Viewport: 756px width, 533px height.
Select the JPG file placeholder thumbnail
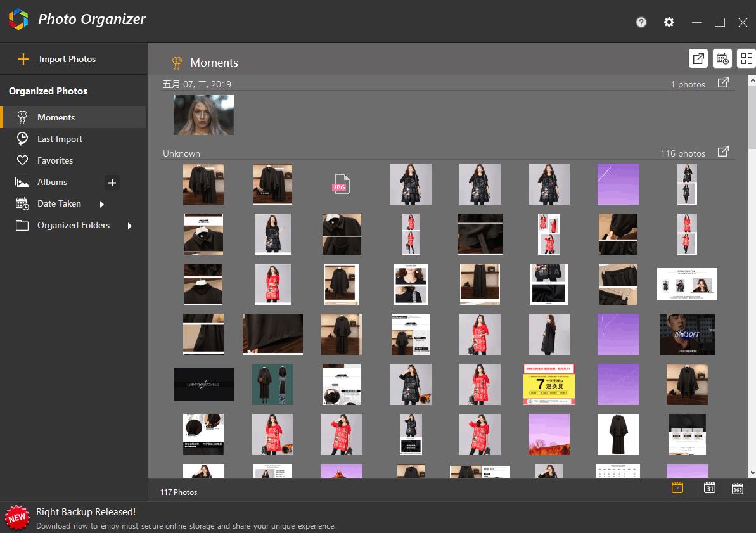[341, 184]
